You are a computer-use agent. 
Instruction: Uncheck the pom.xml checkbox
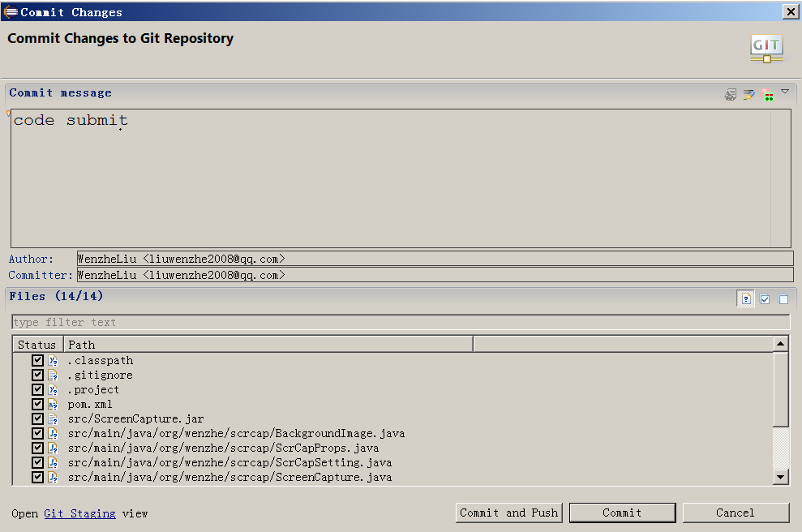37,404
